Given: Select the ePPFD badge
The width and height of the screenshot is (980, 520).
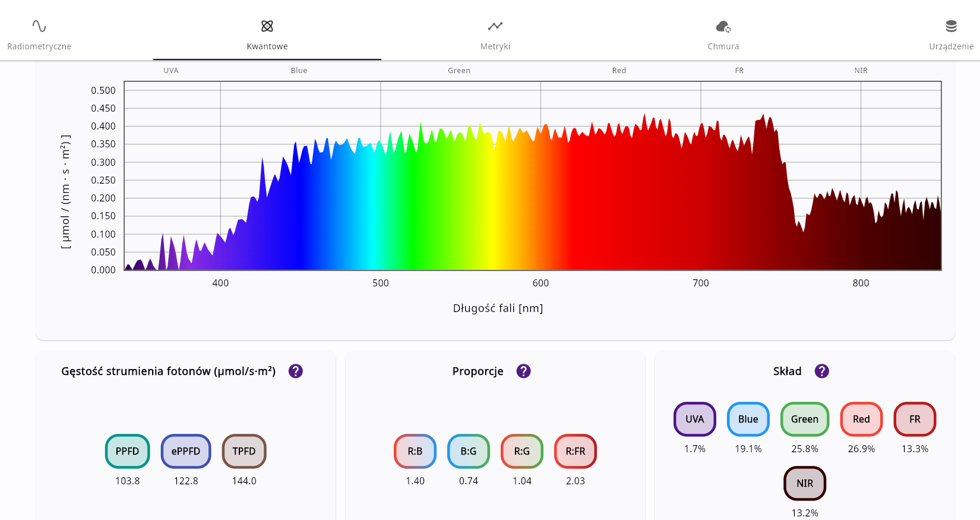Looking at the screenshot, I should coord(186,451).
